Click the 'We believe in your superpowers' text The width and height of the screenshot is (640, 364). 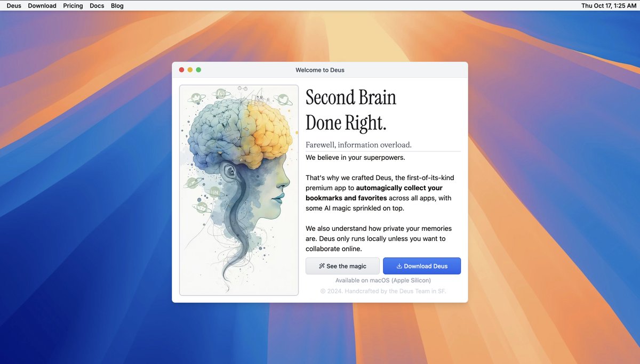point(355,158)
